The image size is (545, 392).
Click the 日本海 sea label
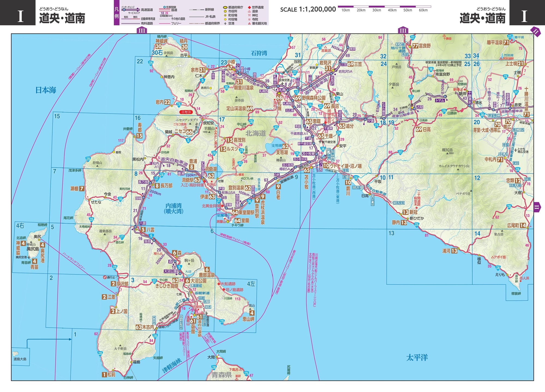(46, 90)
